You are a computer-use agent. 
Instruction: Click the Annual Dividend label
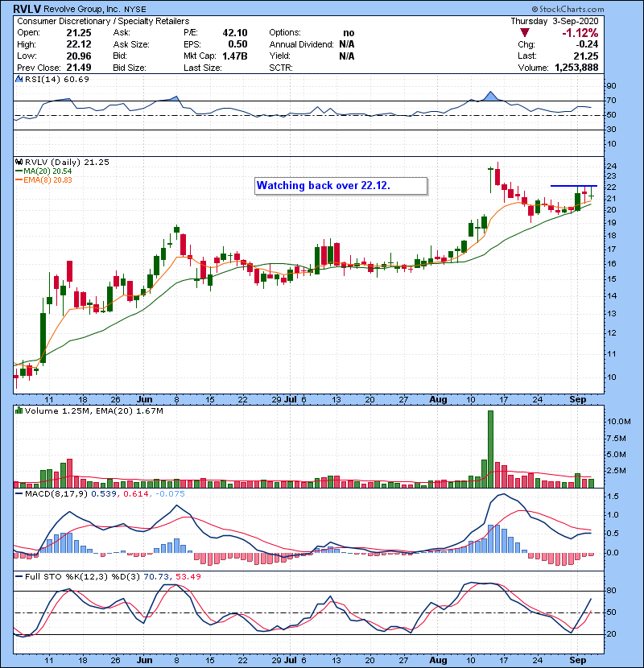pyautogui.click(x=301, y=44)
